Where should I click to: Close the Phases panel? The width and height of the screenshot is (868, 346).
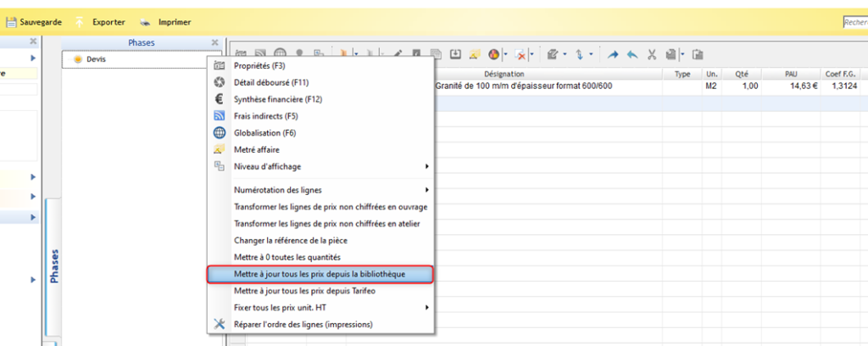click(x=214, y=42)
